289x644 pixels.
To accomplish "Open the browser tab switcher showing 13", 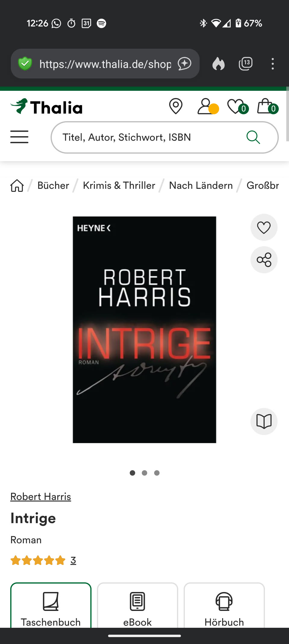I will click(x=246, y=64).
